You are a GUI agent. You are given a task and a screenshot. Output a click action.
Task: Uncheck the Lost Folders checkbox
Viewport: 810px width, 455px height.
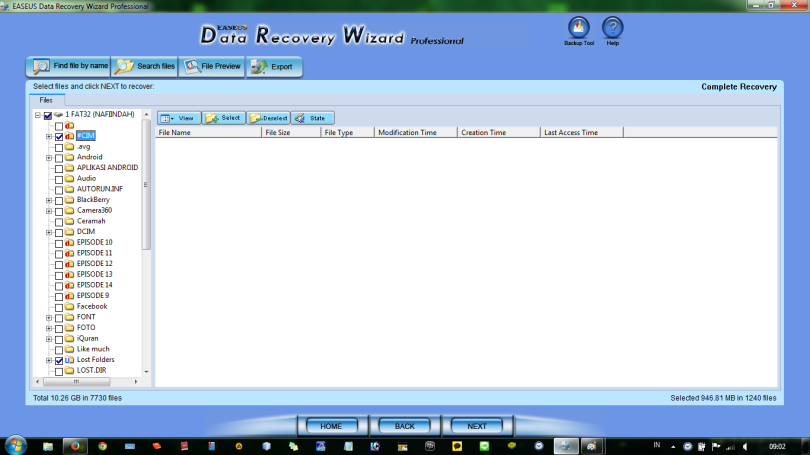[x=59, y=360]
